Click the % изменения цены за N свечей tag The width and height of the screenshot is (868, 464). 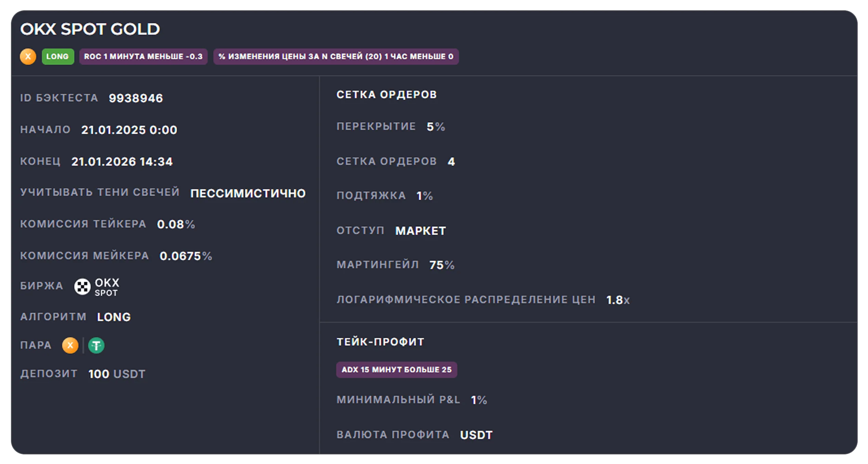pos(336,56)
